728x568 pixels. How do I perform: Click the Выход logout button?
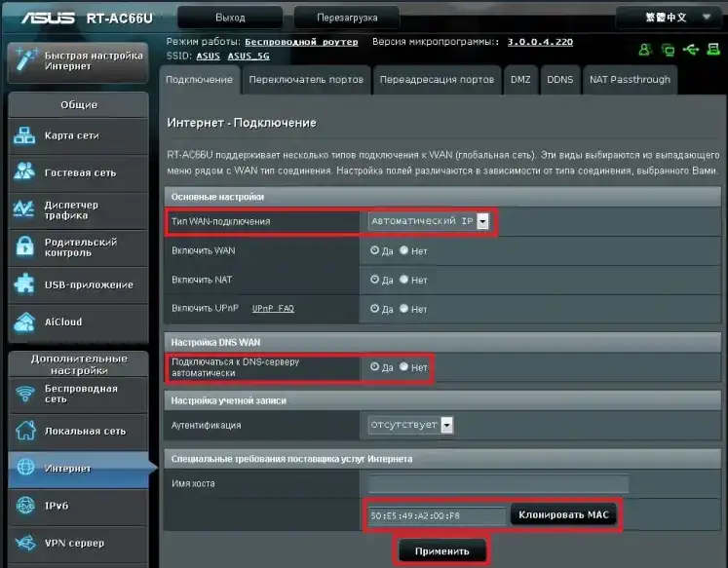point(230,18)
